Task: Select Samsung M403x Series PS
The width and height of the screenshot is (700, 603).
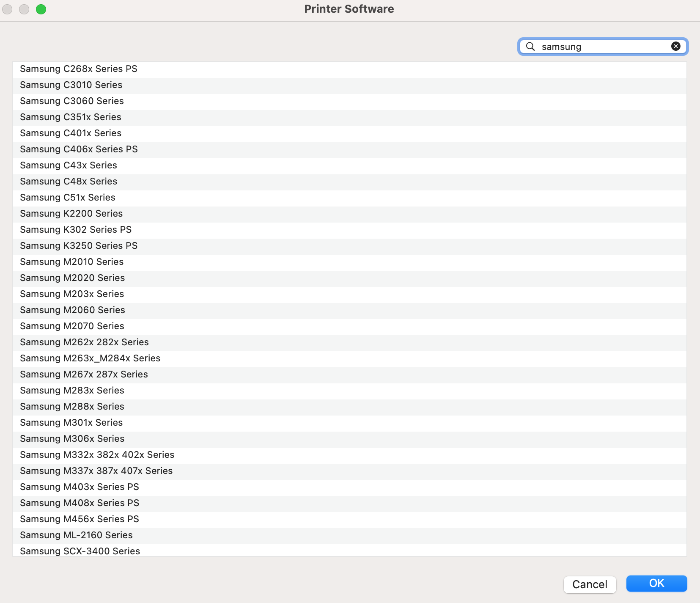Action: point(350,487)
